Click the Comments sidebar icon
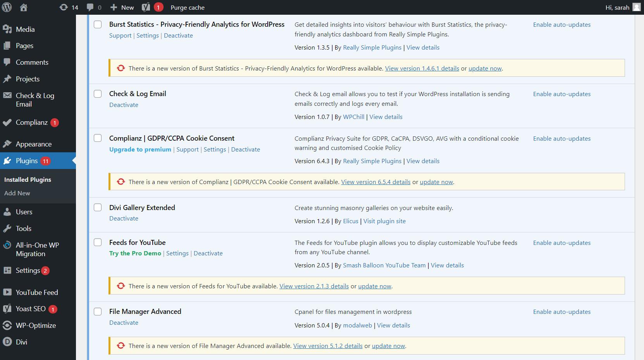This screenshot has height=360, width=644. [7, 62]
